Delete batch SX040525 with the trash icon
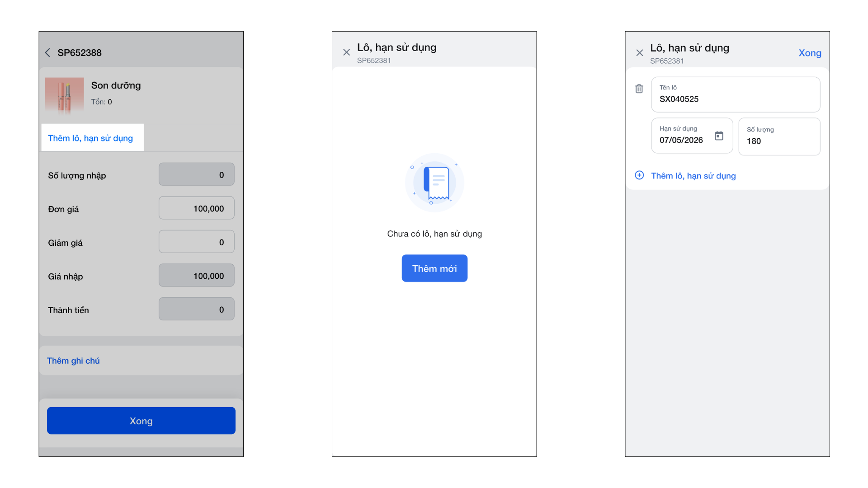 pyautogui.click(x=639, y=89)
